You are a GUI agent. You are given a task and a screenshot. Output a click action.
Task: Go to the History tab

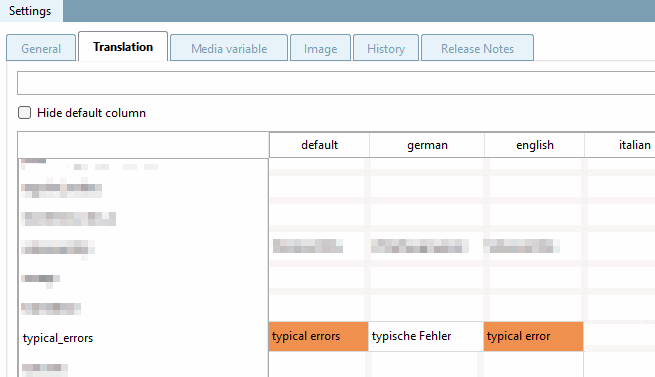point(386,48)
